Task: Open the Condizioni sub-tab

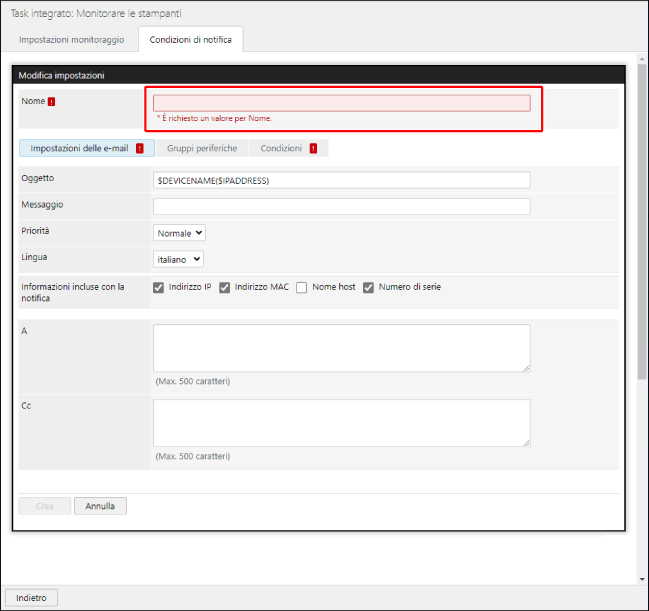Action: click(281, 148)
